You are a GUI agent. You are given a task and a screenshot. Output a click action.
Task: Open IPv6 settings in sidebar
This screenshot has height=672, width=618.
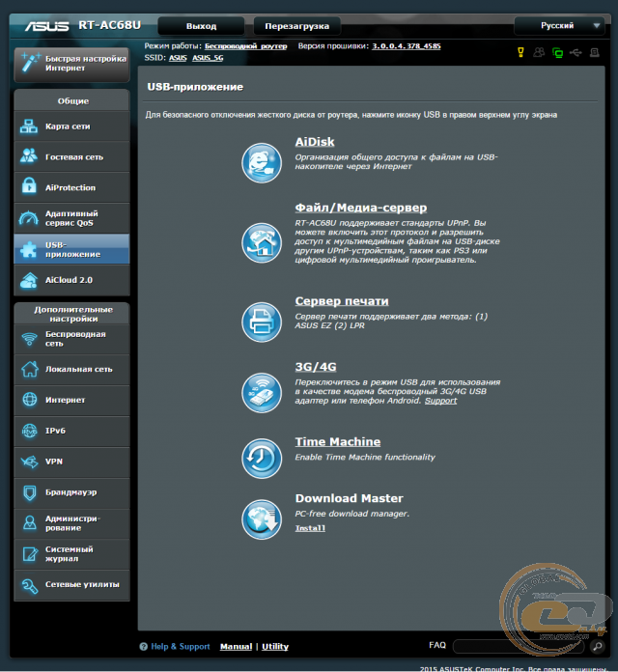72,432
